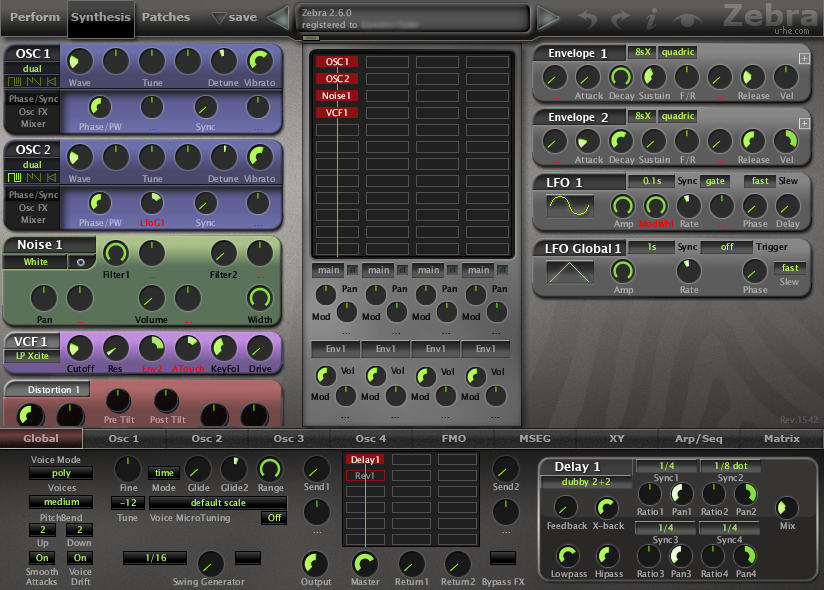Open the Matrix lower tab
The height and width of the screenshot is (590, 824).
coord(781,438)
